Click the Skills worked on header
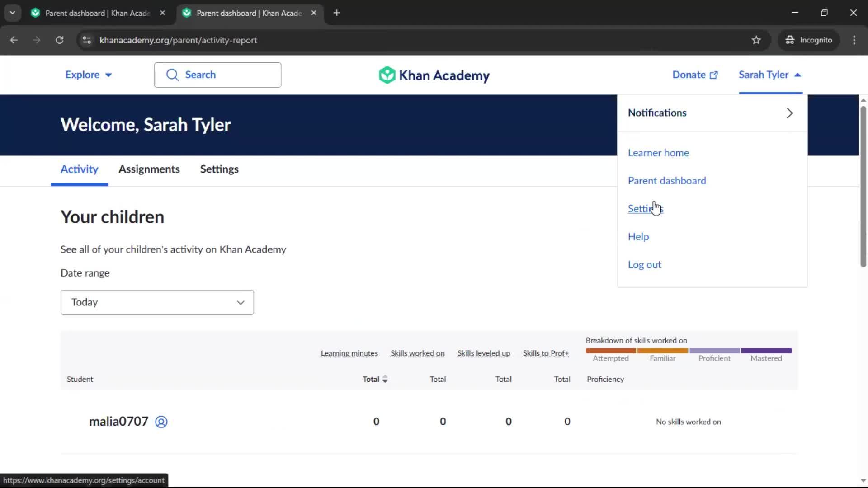868x488 pixels. tap(417, 353)
